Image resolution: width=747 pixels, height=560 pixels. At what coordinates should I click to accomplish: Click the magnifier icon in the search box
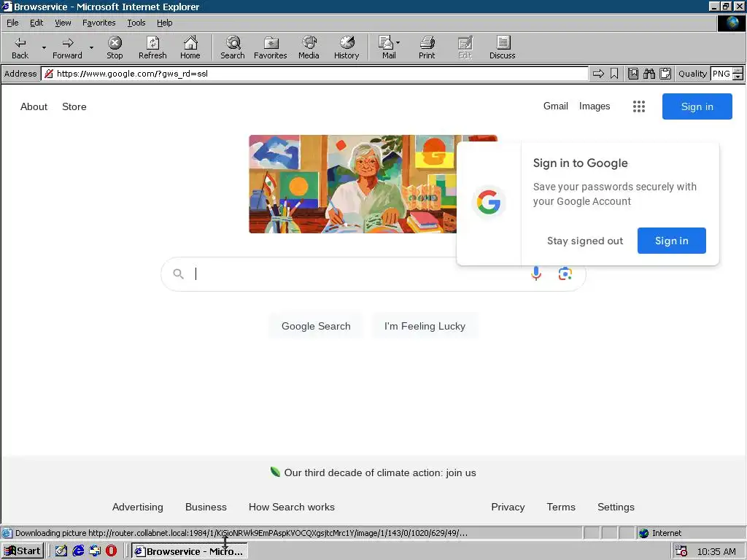[x=178, y=274]
